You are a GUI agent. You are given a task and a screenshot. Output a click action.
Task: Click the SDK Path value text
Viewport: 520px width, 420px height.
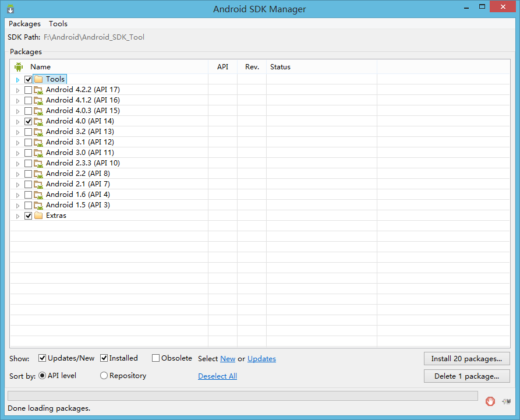pos(94,37)
